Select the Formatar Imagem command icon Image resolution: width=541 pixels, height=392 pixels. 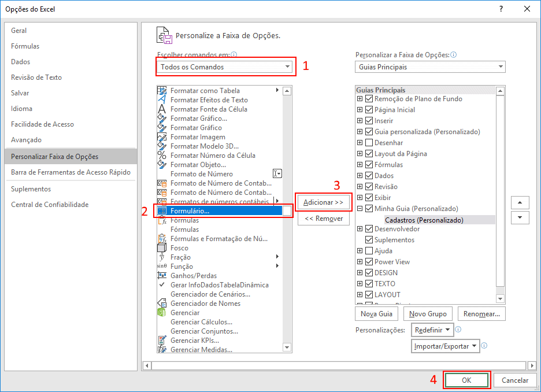pyautogui.click(x=162, y=136)
